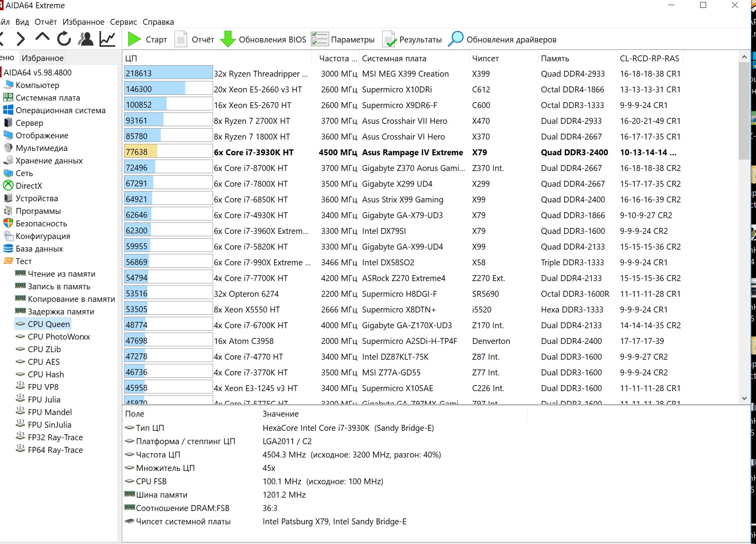
Task: Expand the Компьютер tree node
Action: pos(37,85)
